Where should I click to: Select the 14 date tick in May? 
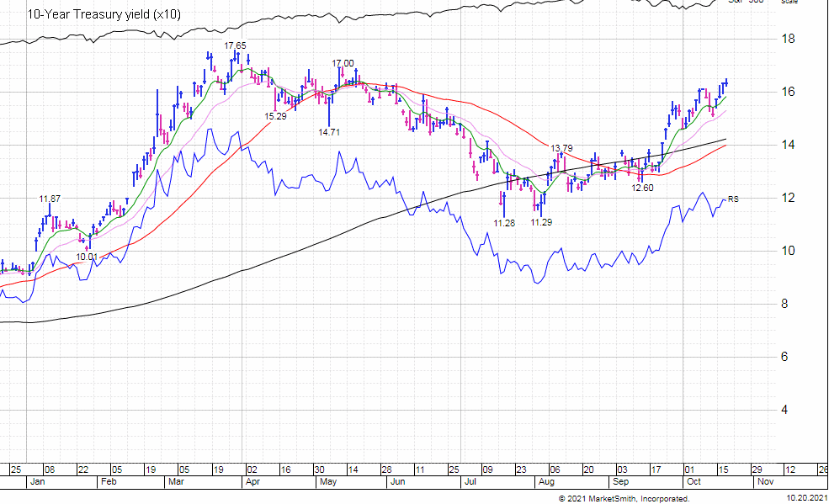point(353,470)
